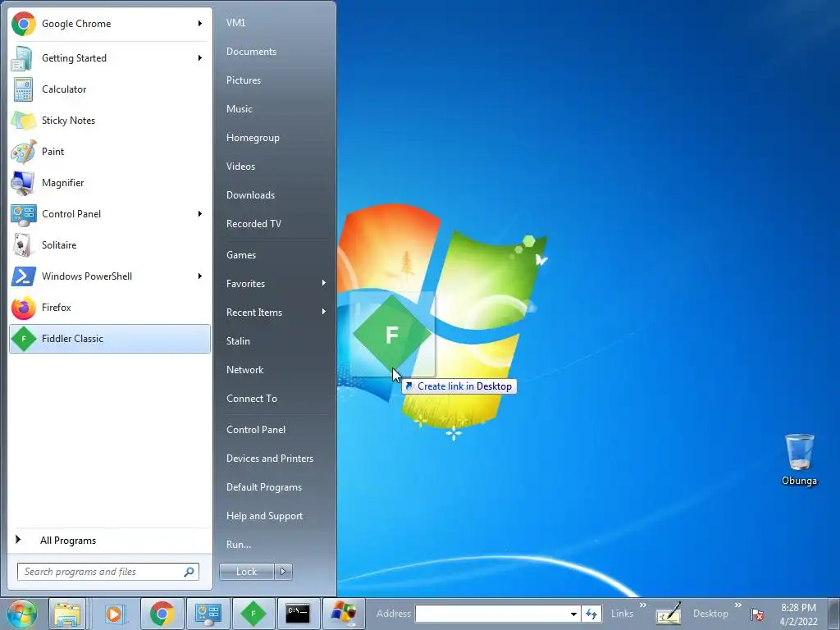This screenshot has height=630, width=840.
Task: Open Control Panel icon on taskbar
Action: (208, 614)
